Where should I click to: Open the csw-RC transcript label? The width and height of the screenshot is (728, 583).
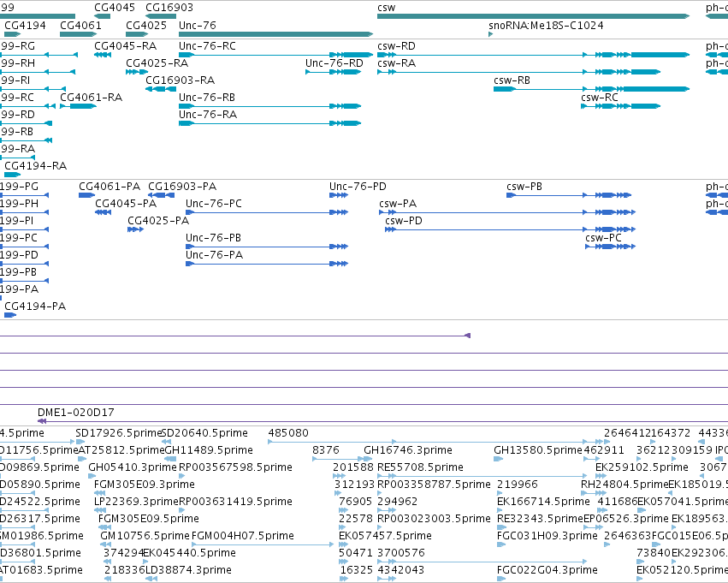coord(600,98)
